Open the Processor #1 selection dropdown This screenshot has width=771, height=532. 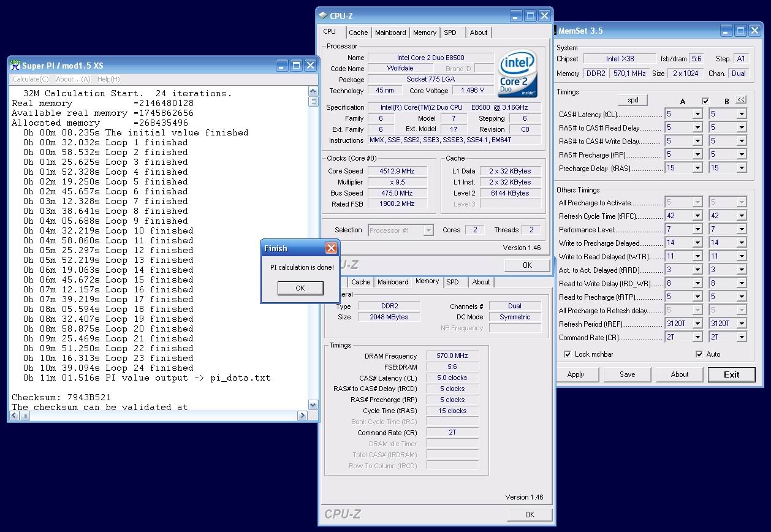(429, 230)
